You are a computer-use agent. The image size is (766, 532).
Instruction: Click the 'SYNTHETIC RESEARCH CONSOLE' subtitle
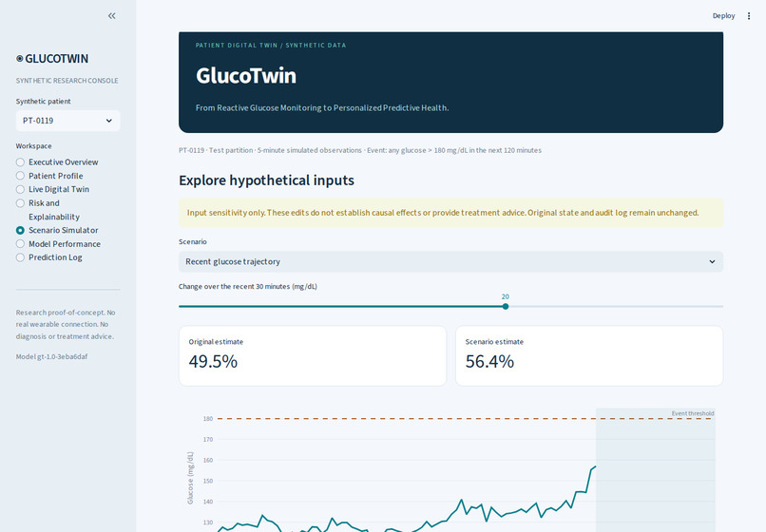tap(67, 81)
